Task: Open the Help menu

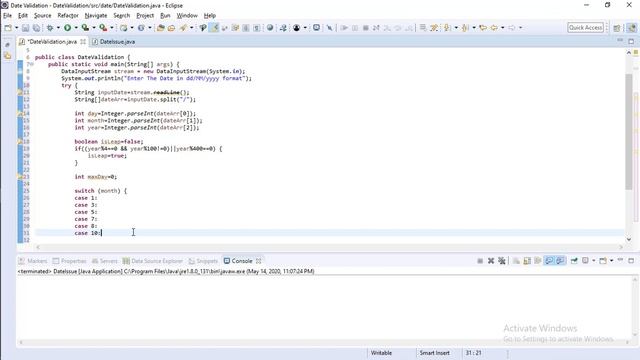Action: [x=210, y=16]
